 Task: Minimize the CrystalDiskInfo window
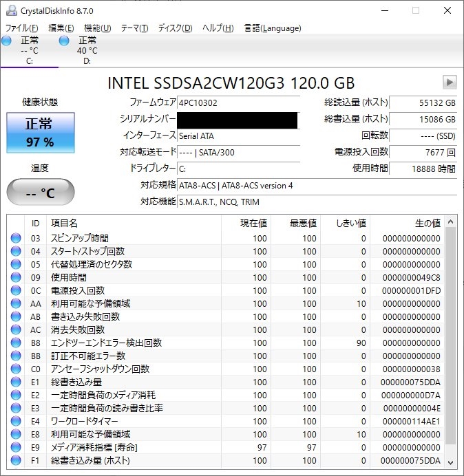385,10
